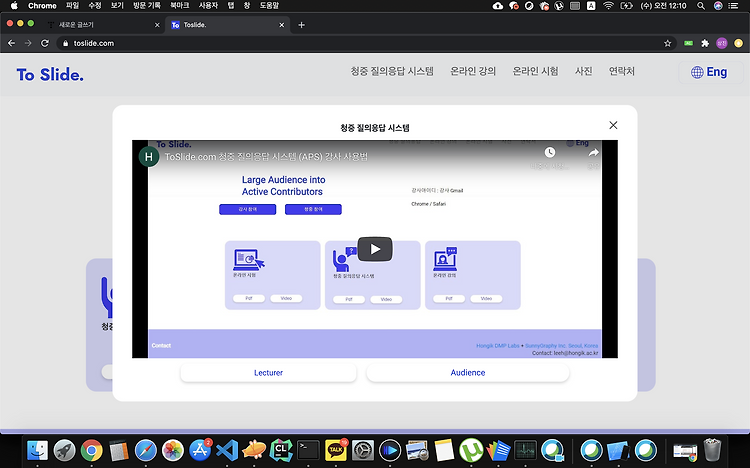Image resolution: width=750 pixels, height=468 pixels.
Task: Click the yellow Chrome update circle icon
Action: (739, 43)
